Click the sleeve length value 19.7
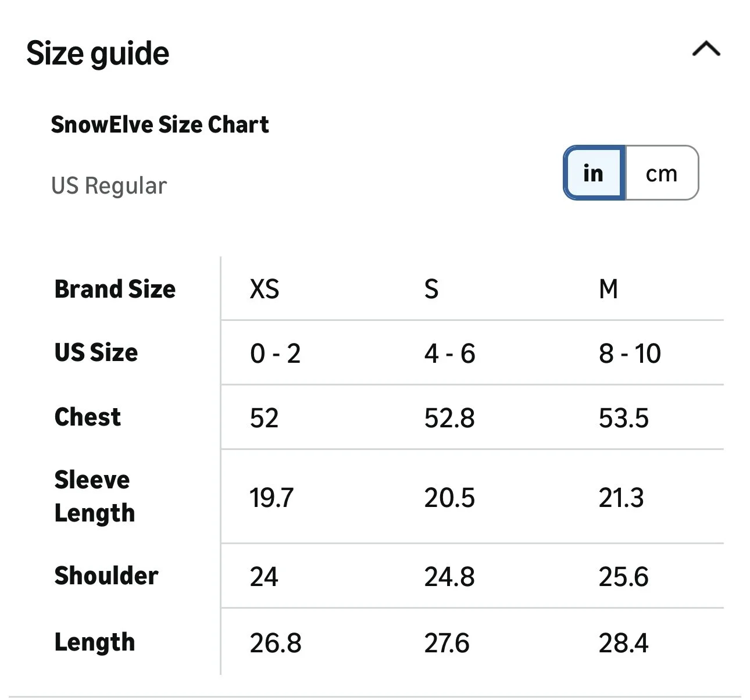The width and height of the screenshot is (750, 700). pos(272,498)
